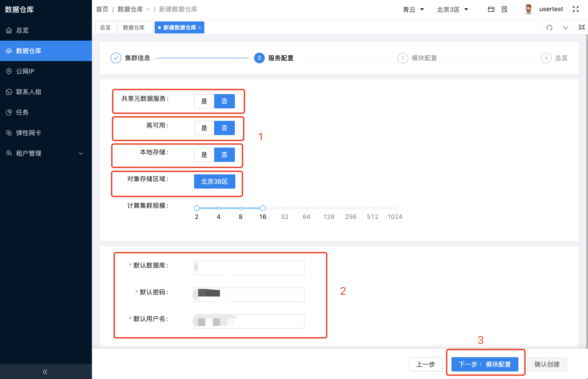Select the 总览 home icon in the sidebar
This screenshot has height=379, width=588.
[9, 30]
